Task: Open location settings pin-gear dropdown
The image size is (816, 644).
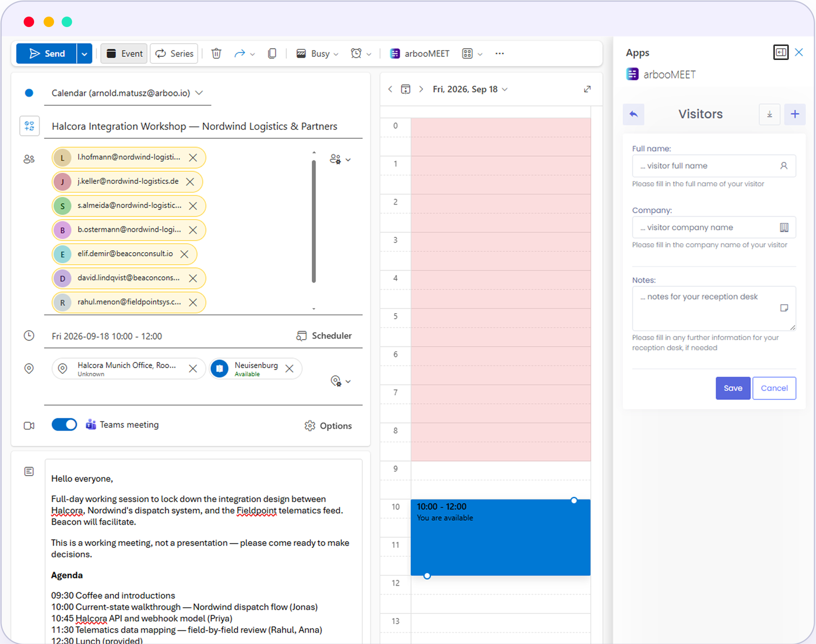Action: [x=340, y=381]
